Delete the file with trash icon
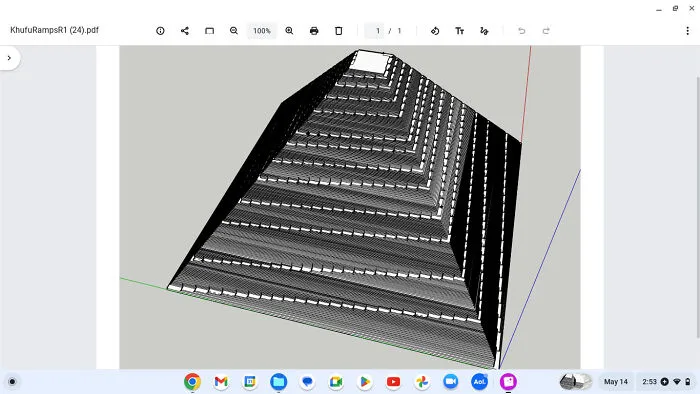Viewport: 700px width, 394px height. (338, 31)
